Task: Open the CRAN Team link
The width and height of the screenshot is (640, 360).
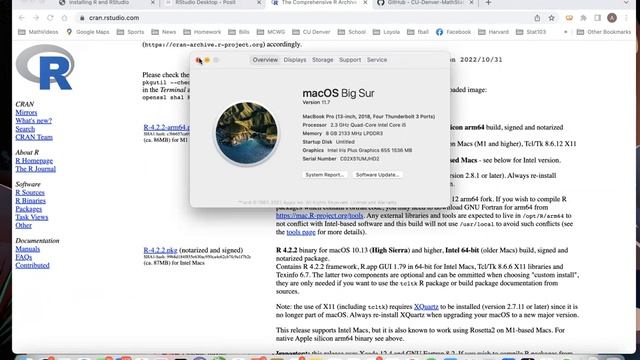Action: 34,137
